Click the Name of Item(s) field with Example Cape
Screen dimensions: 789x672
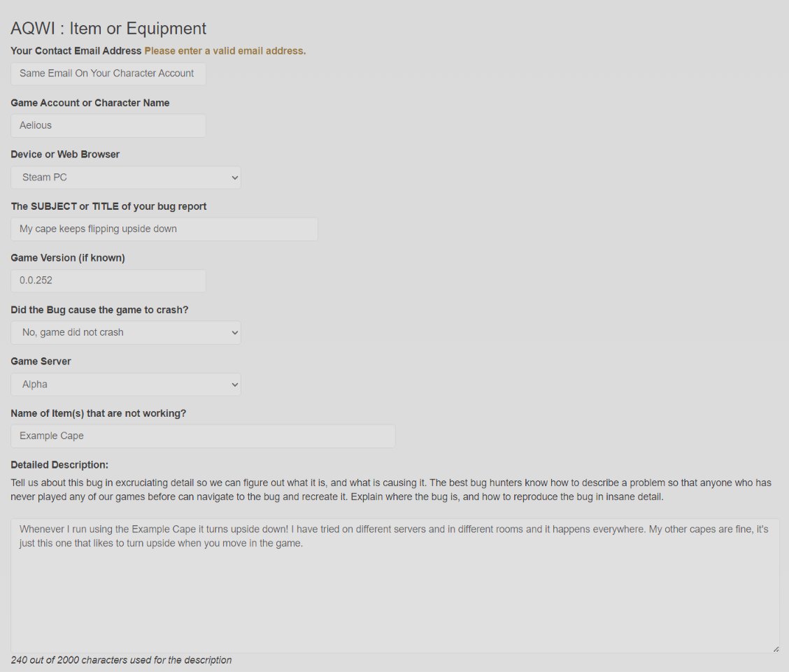pyautogui.click(x=203, y=436)
